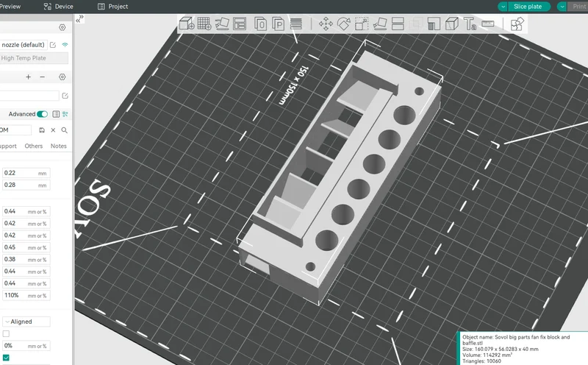Click the 0.22 mm layer height field
Screen dimensions: 588x365
coord(26,173)
